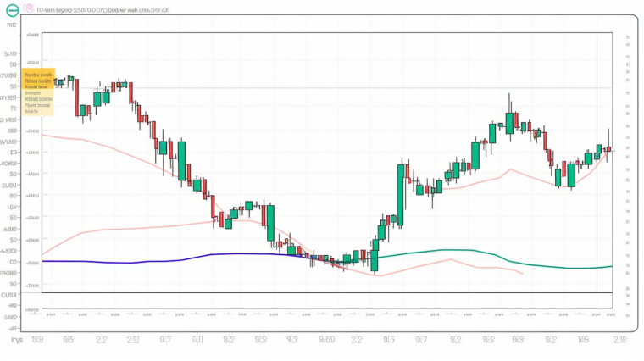
Task: Click the vertical crosshair line near right edge
Action: 598,169
